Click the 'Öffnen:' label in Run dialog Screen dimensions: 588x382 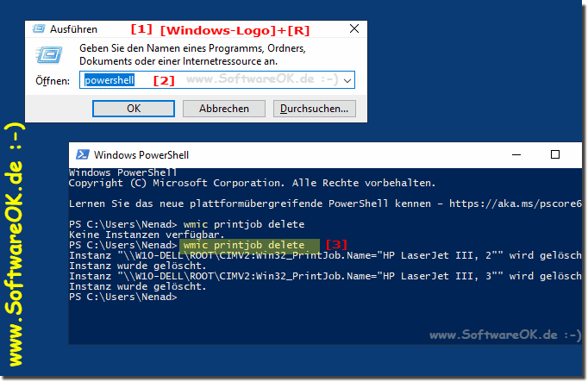[x=53, y=80]
